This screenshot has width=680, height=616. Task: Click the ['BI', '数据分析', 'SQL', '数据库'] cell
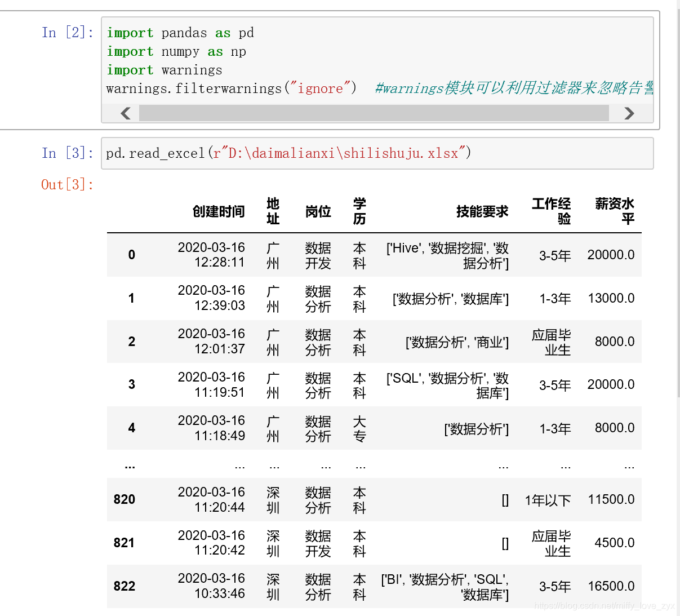pyautogui.click(x=445, y=587)
